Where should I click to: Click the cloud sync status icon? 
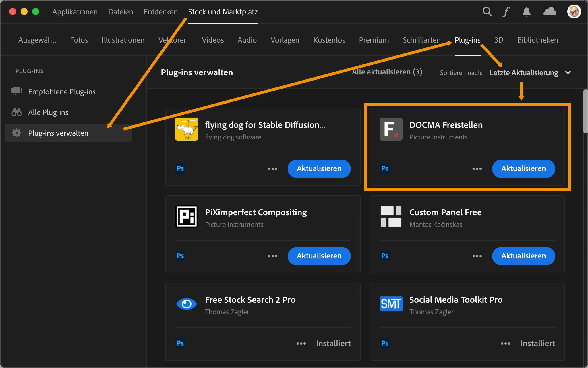[x=550, y=12]
